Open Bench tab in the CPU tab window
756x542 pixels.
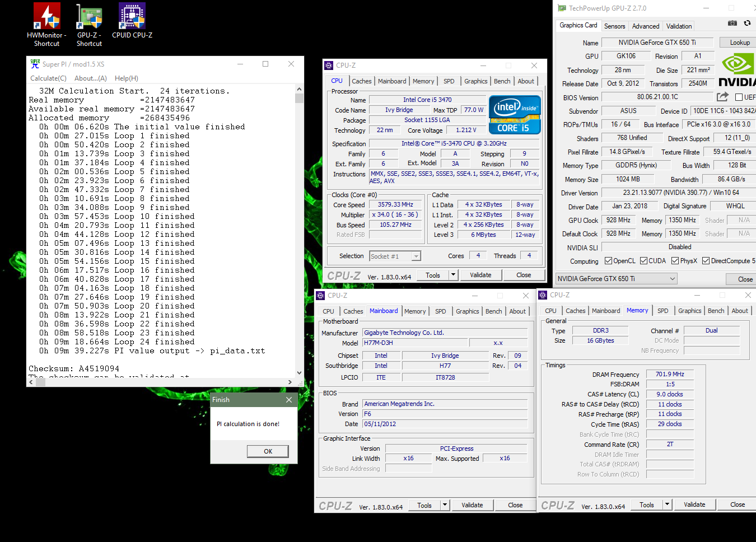pos(502,81)
